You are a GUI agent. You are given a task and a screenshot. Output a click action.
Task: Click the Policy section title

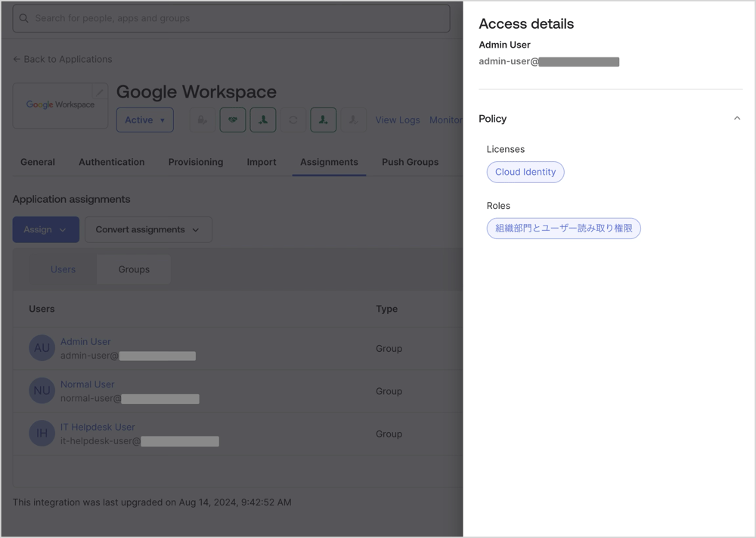pyautogui.click(x=493, y=119)
